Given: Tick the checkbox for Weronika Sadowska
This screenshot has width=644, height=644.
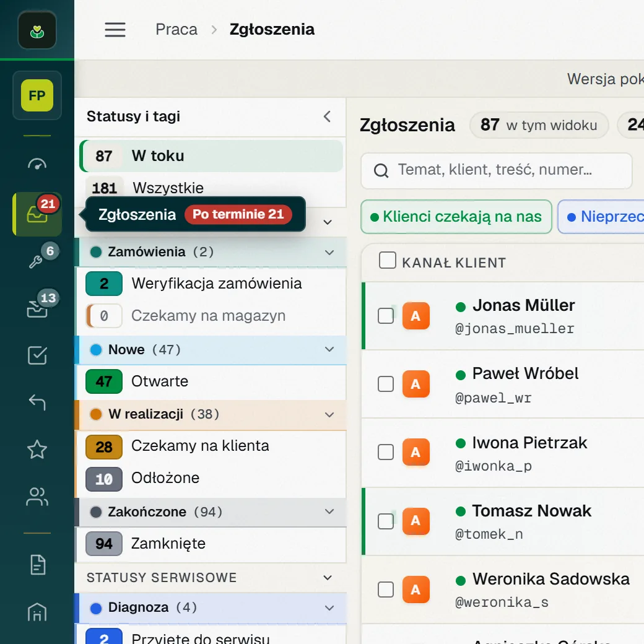Looking at the screenshot, I should pos(386,589).
